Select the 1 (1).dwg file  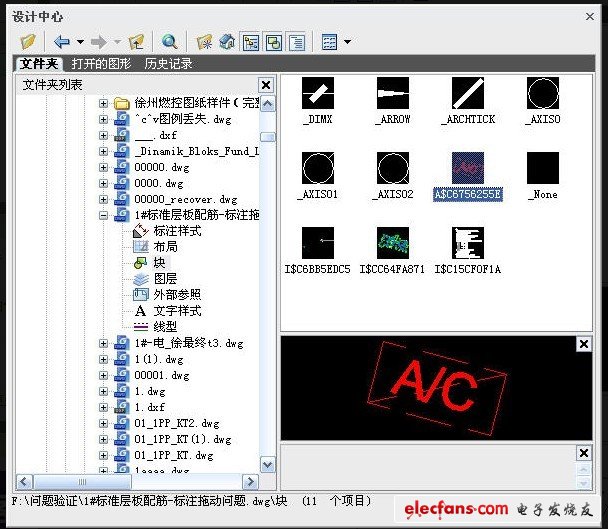159,360
